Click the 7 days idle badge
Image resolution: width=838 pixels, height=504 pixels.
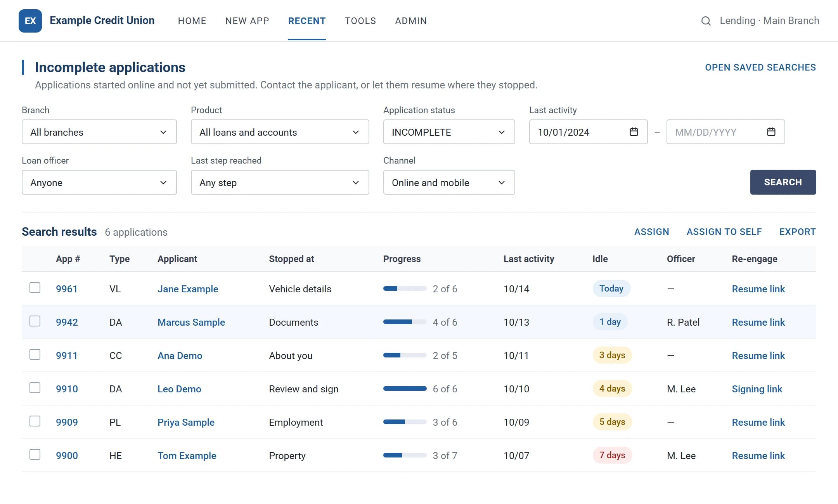[612, 455]
